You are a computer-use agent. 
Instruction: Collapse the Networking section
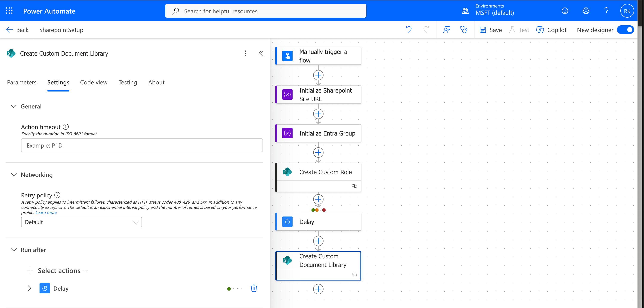pos(14,174)
